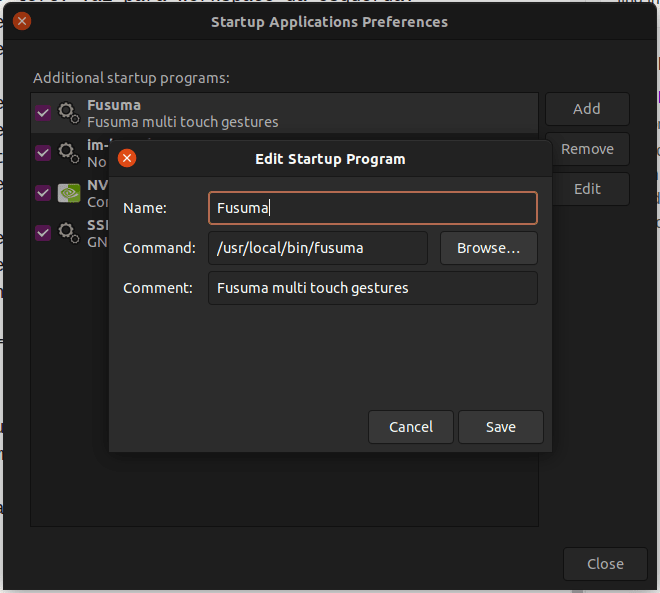Toggle the SSH entry's startup checkbox
Screen dimensions: 660x593
pos(43,233)
